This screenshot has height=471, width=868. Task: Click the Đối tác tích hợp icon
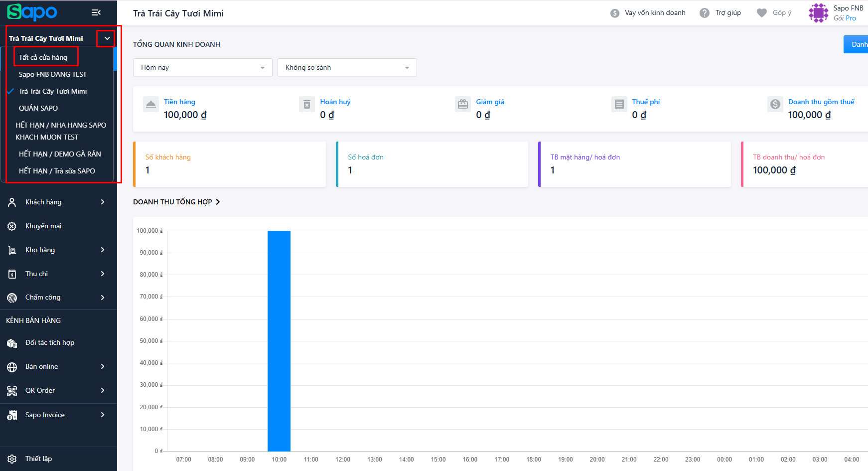pyautogui.click(x=12, y=343)
